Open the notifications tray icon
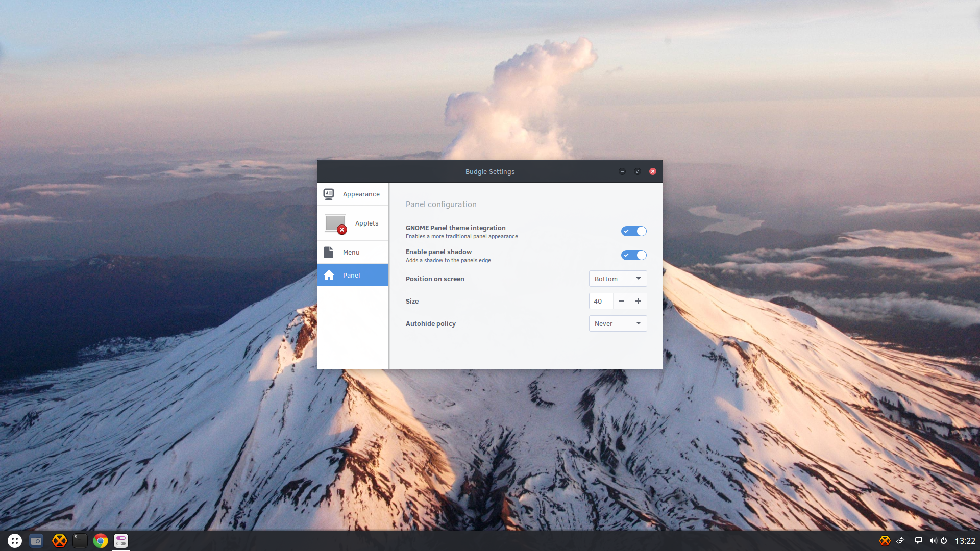This screenshot has height=551, width=980. click(x=918, y=541)
